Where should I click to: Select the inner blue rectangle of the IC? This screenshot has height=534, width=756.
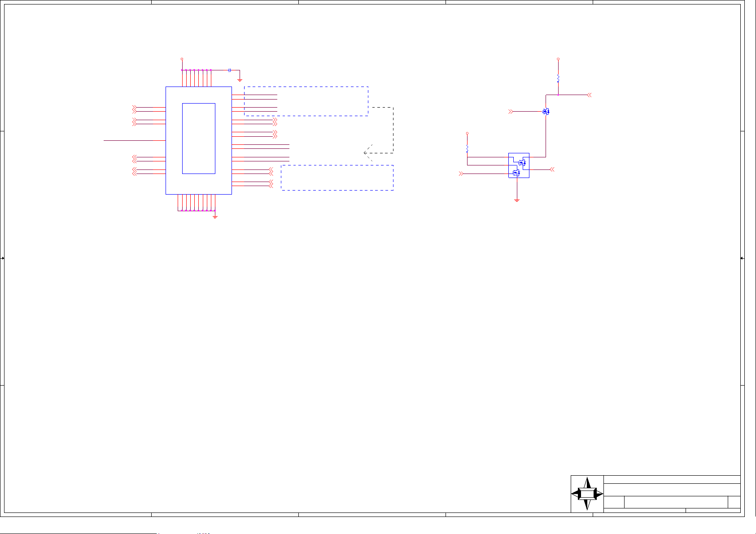(x=199, y=139)
